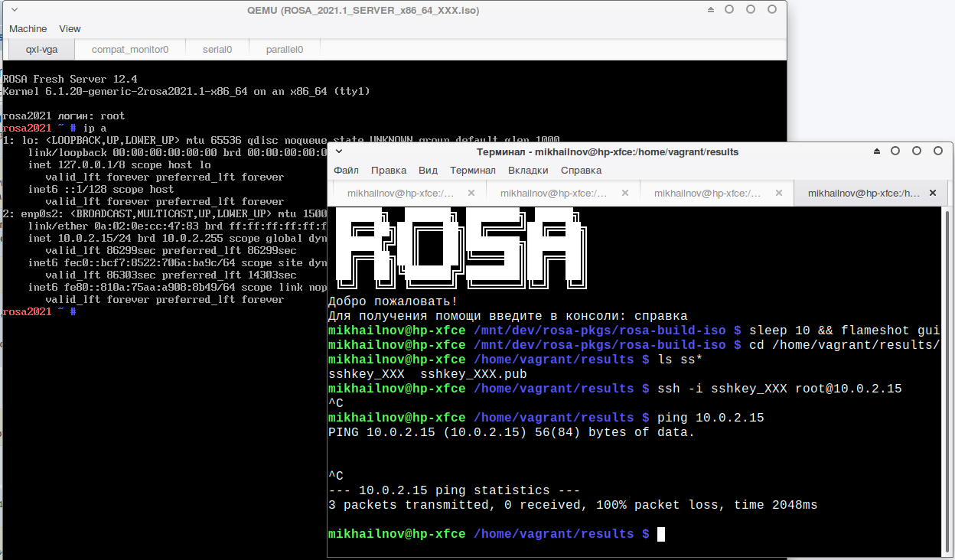Viewport: 955px width, 560px height.
Task: Click the 'ls ss*' command in Terminal
Action: coord(680,360)
